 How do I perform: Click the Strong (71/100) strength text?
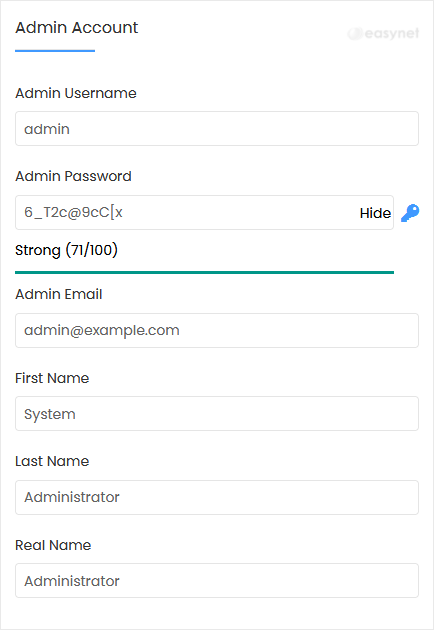pyautogui.click(x=66, y=250)
